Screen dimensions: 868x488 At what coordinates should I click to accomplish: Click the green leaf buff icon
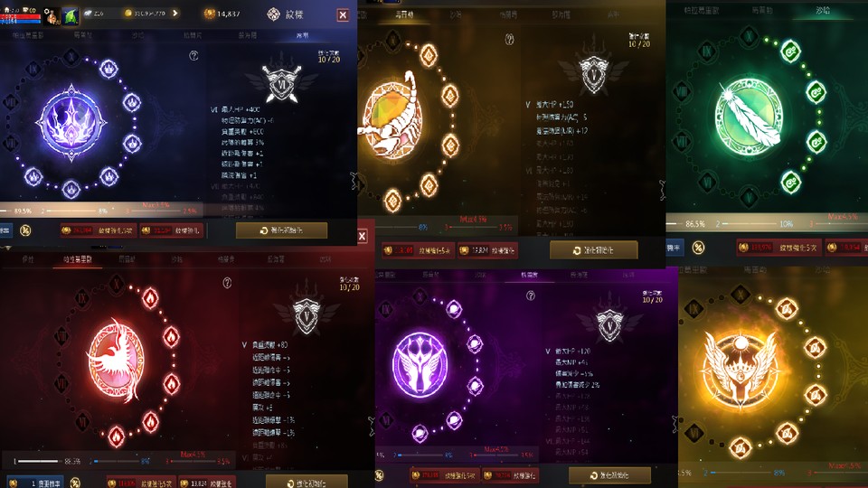click(x=71, y=16)
